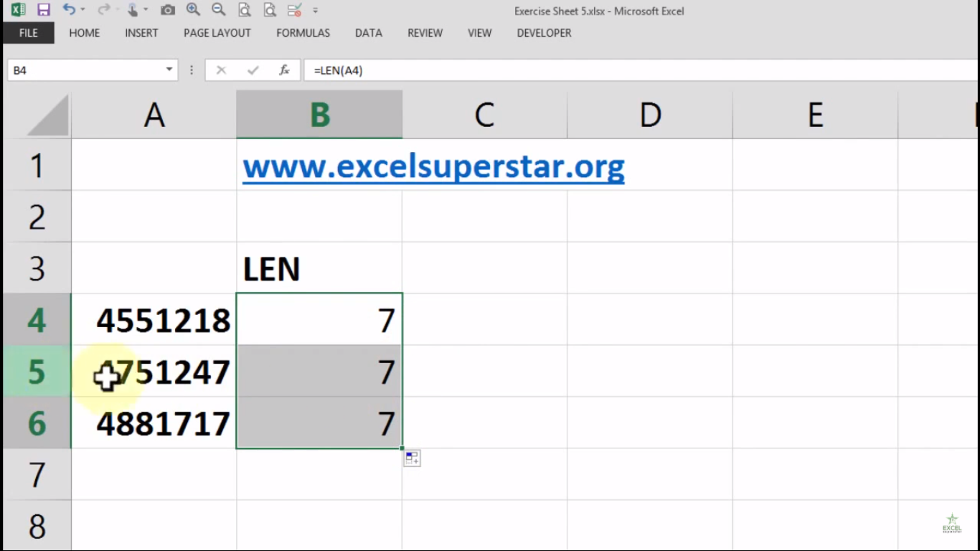980x551 pixels.
Task: Open the Touch mode dropdown arrow
Action: coord(145,10)
